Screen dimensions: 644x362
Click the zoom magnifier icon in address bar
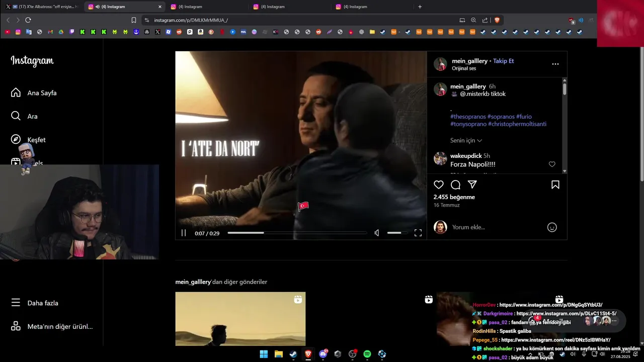(473, 20)
